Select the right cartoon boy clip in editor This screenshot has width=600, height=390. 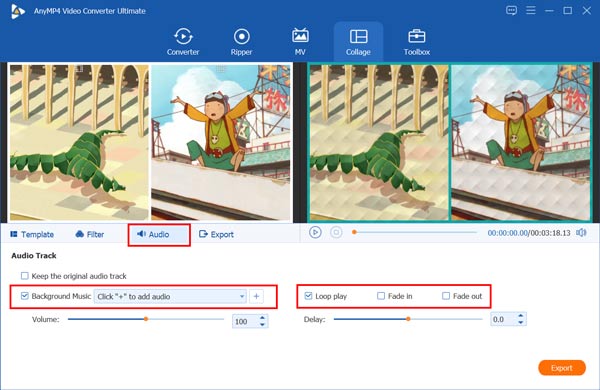221,142
